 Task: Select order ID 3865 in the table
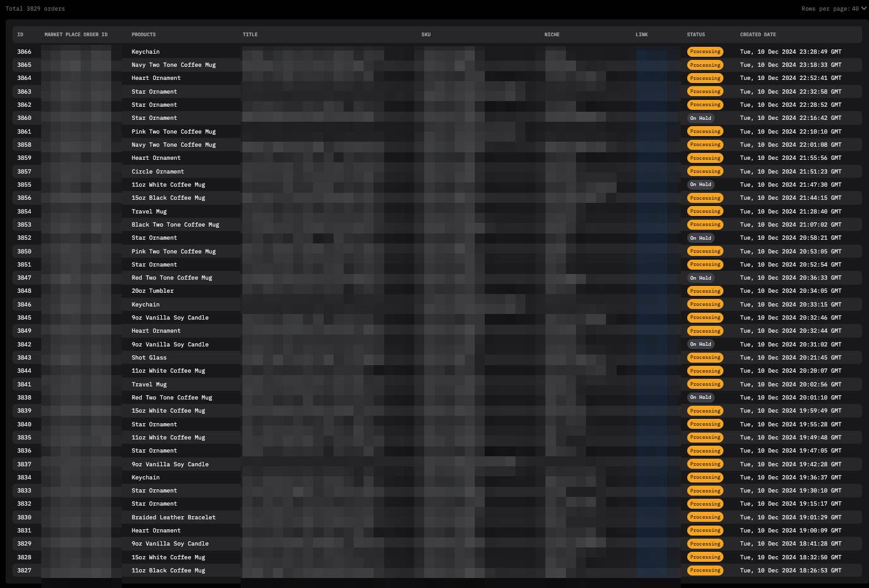(24, 65)
